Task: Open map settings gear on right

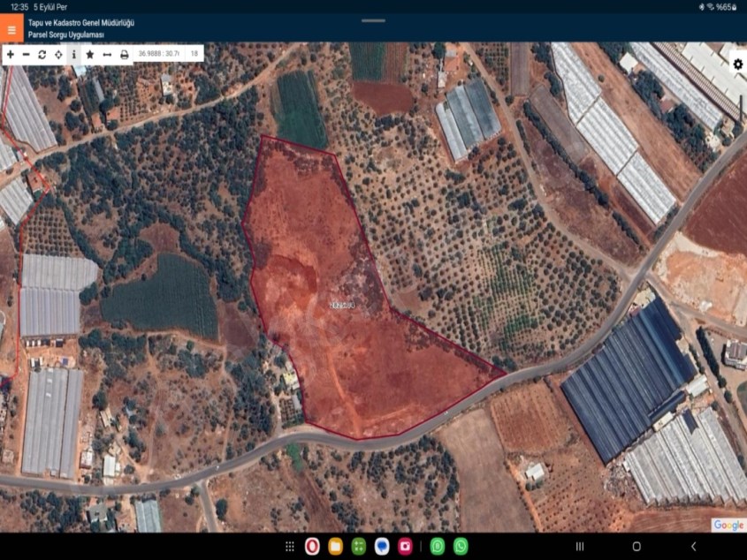Action: (737, 64)
